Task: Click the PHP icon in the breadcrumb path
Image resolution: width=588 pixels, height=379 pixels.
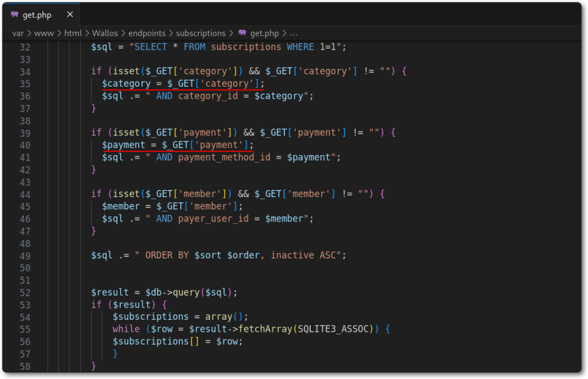Action: [x=242, y=33]
